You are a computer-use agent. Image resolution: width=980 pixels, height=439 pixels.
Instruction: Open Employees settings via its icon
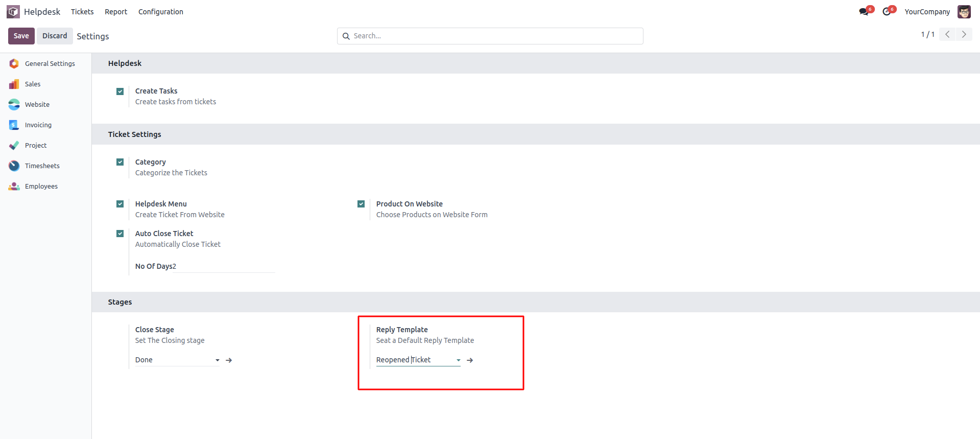coord(14,187)
